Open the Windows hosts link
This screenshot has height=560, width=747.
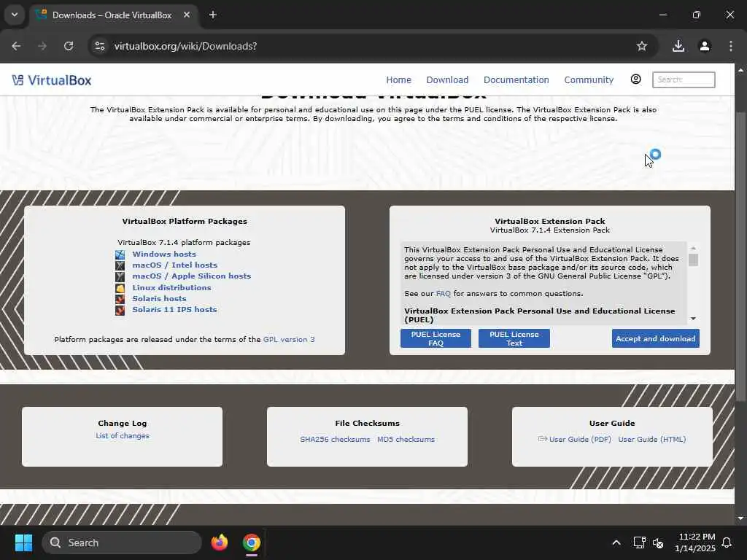(x=164, y=254)
